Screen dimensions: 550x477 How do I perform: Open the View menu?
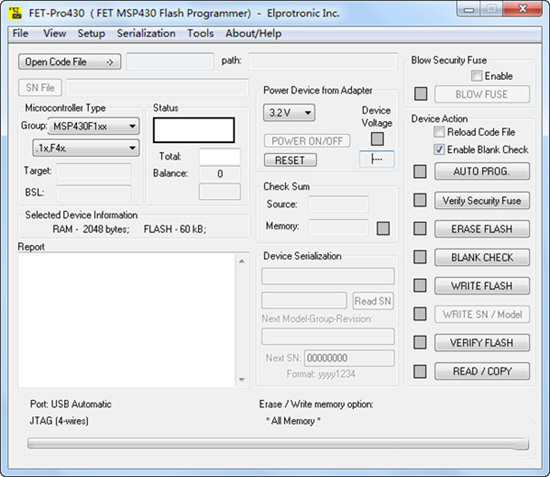click(54, 33)
